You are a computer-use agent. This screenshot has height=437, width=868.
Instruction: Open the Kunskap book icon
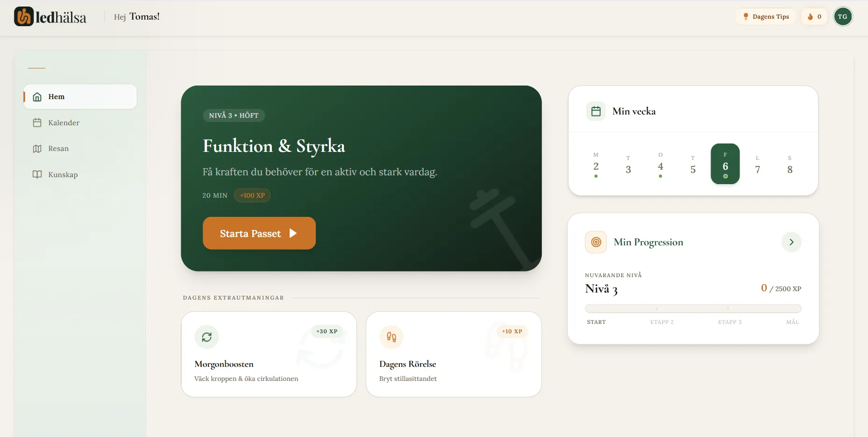point(37,174)
